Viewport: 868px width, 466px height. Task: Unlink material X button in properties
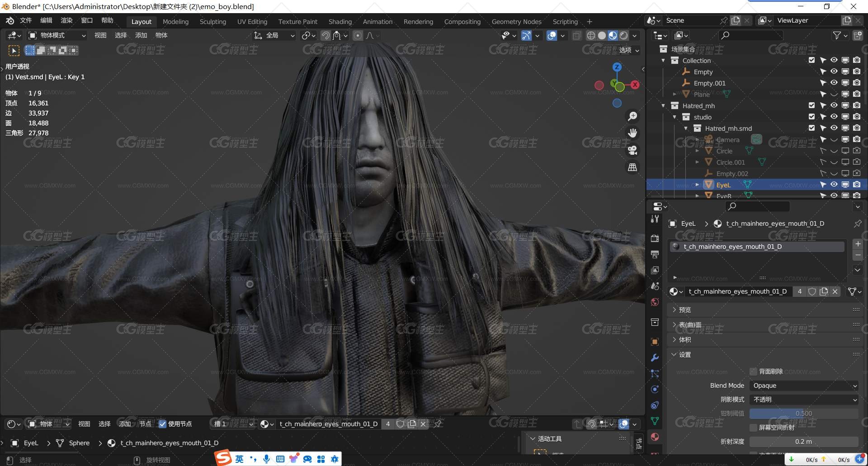(x=835, y=292)
